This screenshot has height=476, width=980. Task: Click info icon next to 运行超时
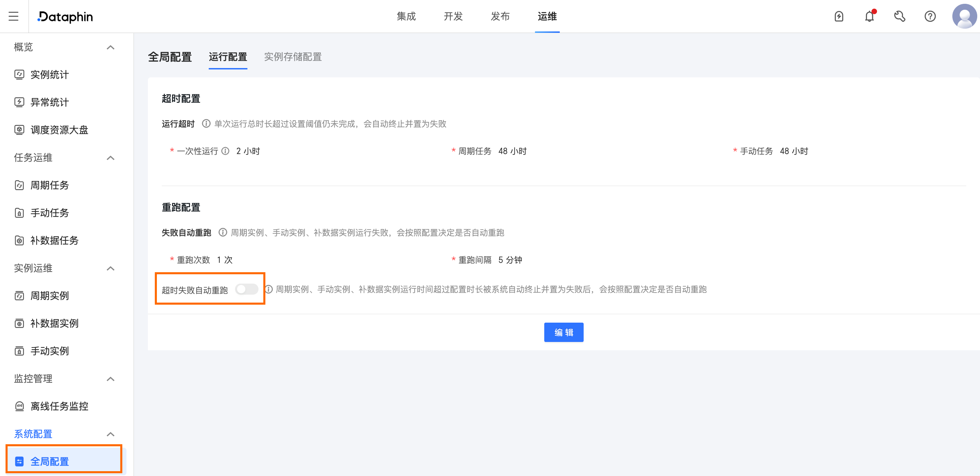(x=206, y=124)
